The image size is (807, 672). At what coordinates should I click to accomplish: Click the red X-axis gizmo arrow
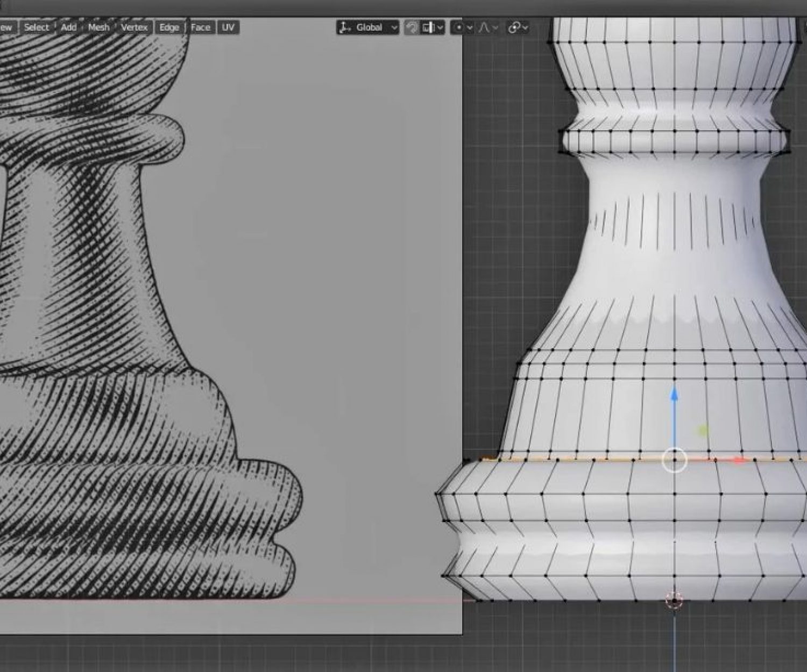(739, 460)
